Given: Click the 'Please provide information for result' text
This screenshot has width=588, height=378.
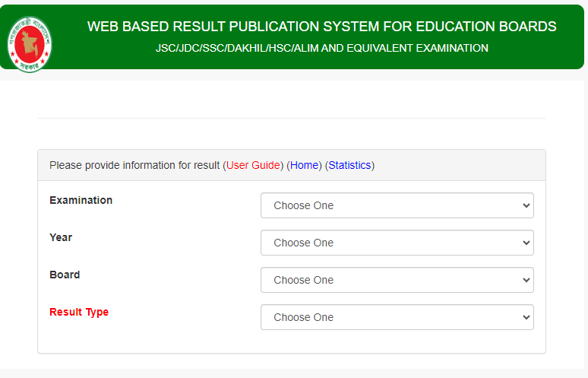Looking at the screenshot, I should click(x=134, y=165).
